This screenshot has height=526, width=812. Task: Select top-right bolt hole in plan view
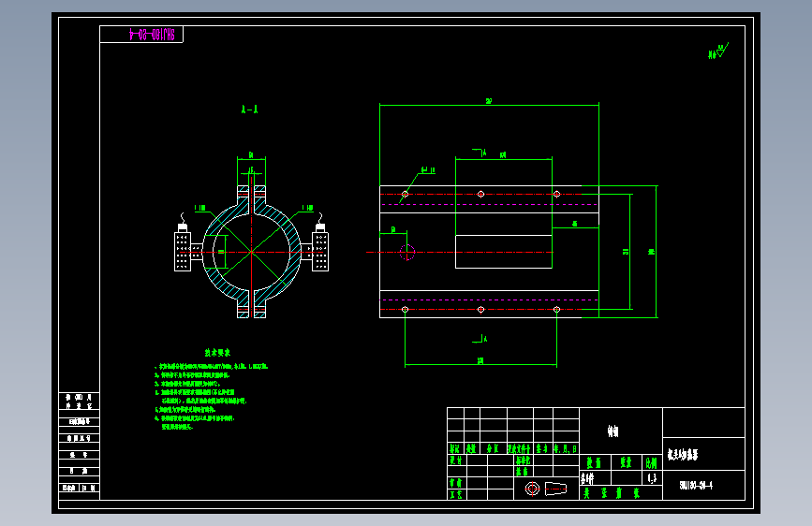click(x=556, y=194)
